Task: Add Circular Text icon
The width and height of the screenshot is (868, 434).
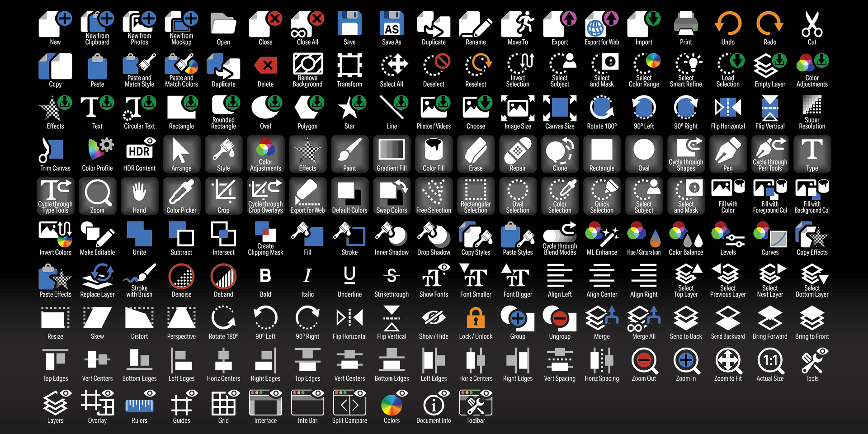Action: 139,108
